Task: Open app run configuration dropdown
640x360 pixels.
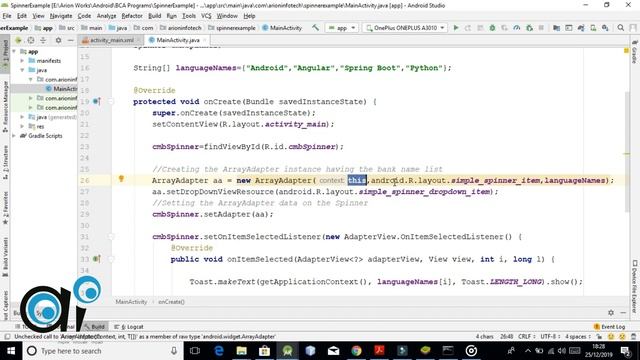Action: tap(342, 28)
